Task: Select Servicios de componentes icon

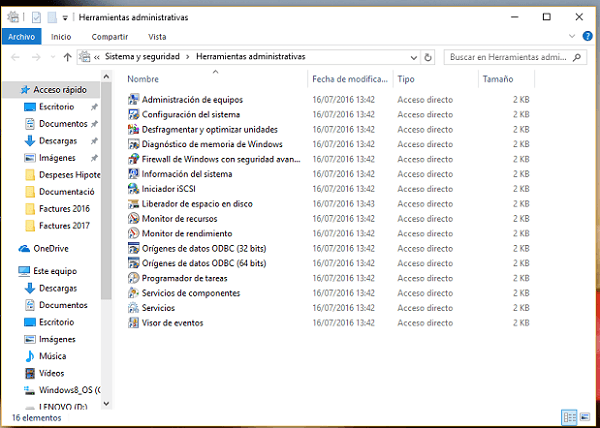Action: point(133,293)
